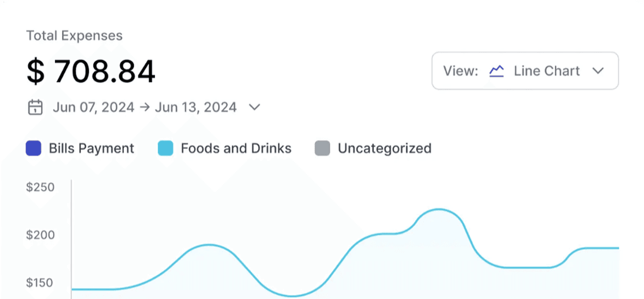Image resolution: width=644 pixels, height=299 pixels.
Task: Click the $ 708.84 total amount
Action: pyautogui.click(x=91, y=71)
